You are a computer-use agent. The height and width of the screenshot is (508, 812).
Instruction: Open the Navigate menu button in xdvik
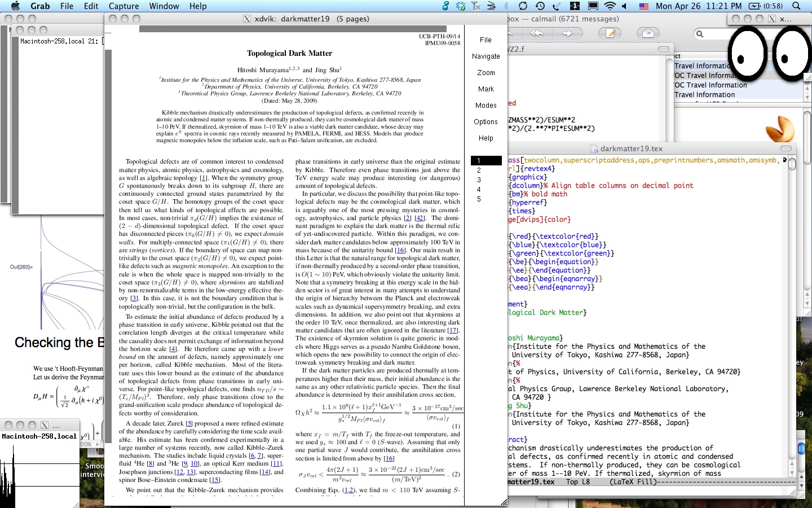tap(486, 56)
